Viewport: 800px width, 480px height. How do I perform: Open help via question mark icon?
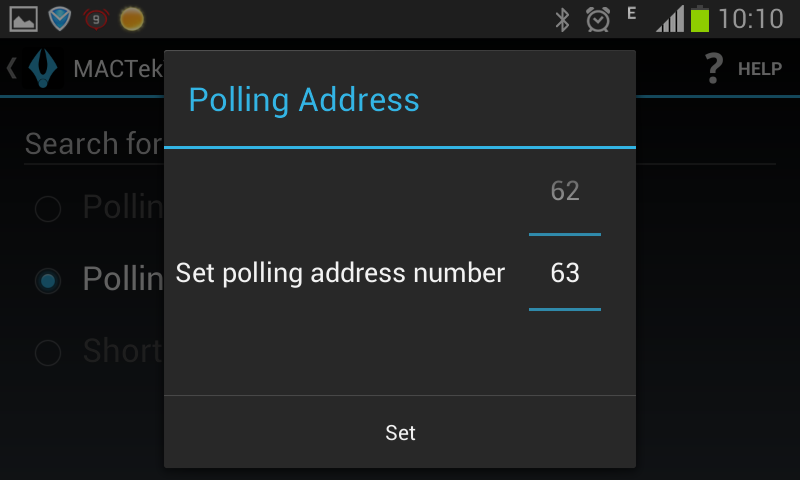tap(713, 69)
